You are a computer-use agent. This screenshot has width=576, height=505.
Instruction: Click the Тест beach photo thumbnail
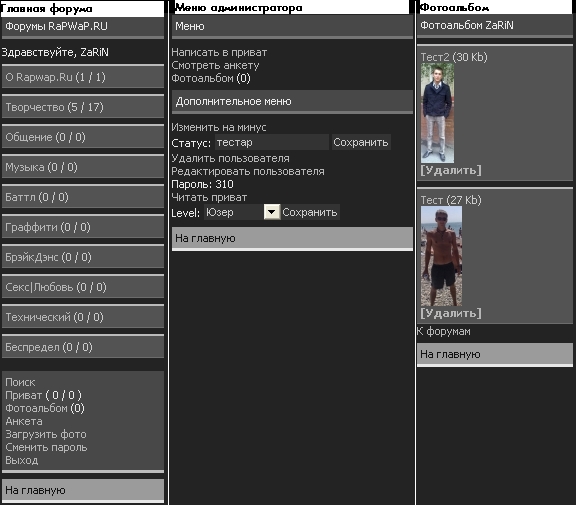(x=441, y=256)
